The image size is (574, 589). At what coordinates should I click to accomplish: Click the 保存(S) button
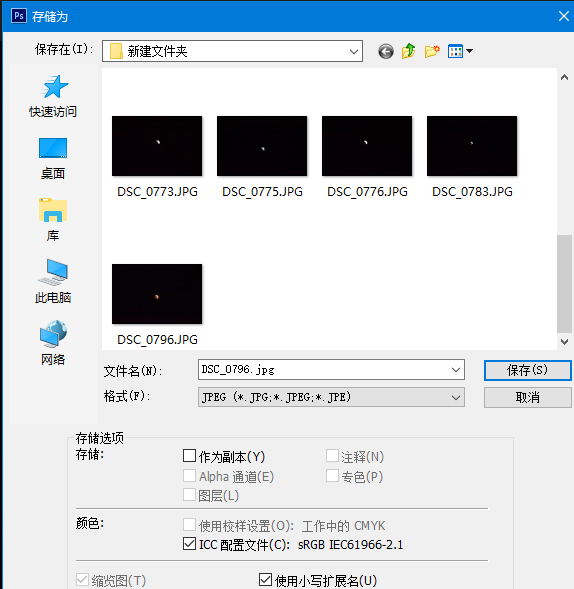[x=527, y=371]
